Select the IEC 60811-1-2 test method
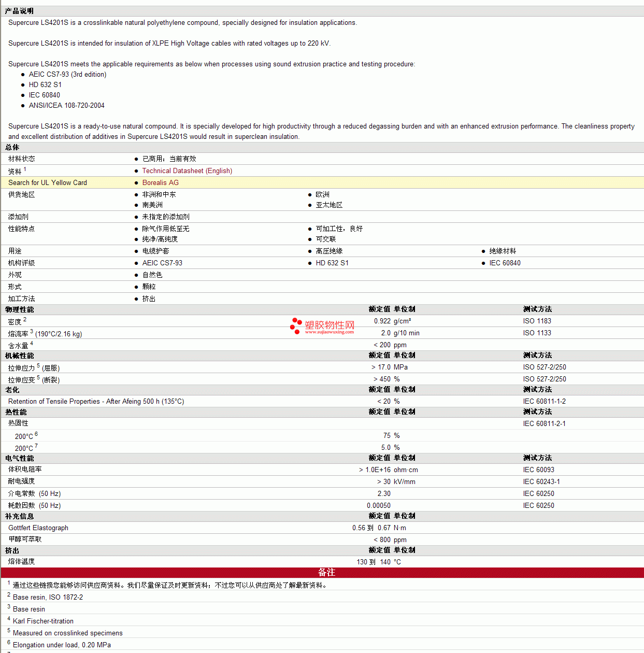The image size is (644, 653). (x=545, y=401)
